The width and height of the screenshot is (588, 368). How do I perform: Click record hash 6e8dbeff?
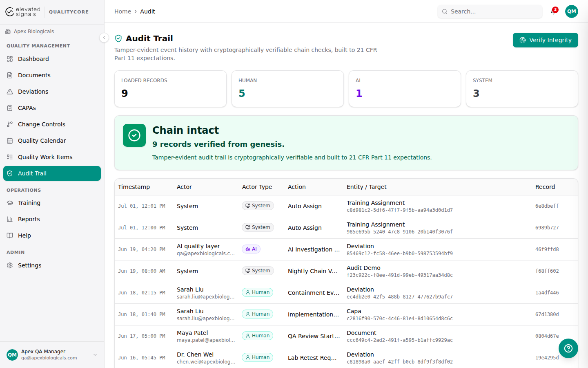click(x=547, y=206)
